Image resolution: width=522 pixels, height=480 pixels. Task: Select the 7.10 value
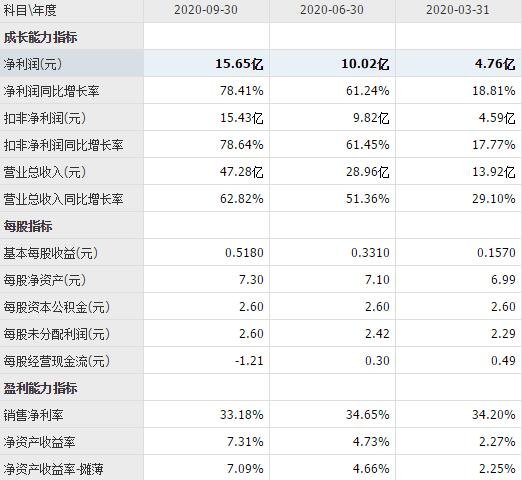(x=377, y=280)
